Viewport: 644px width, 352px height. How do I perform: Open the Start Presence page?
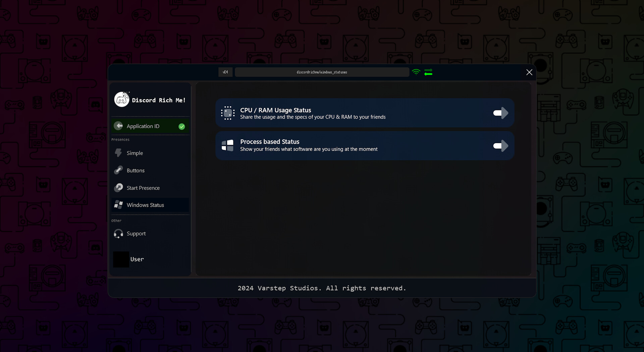pyautogui.click(x=150, y=188)
